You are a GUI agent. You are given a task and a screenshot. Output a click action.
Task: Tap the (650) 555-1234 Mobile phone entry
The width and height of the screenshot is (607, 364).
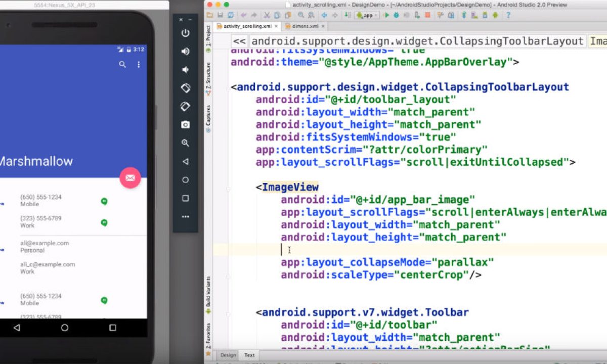coord(40,200)
